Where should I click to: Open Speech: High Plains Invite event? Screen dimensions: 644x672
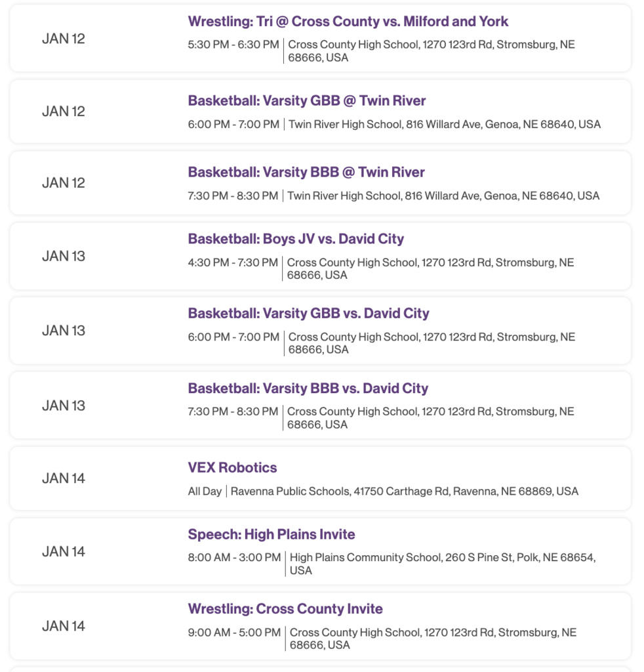[272, 534]
